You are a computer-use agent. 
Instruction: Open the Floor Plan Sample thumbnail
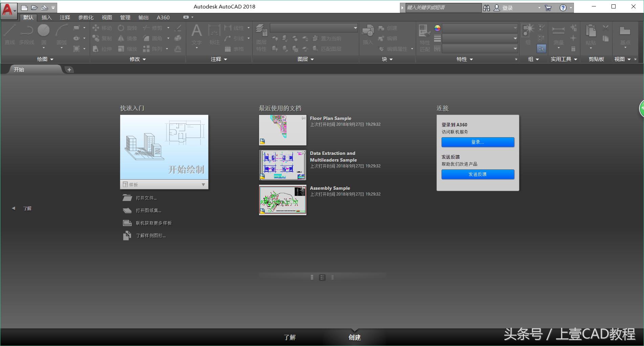tap(282, 130)
